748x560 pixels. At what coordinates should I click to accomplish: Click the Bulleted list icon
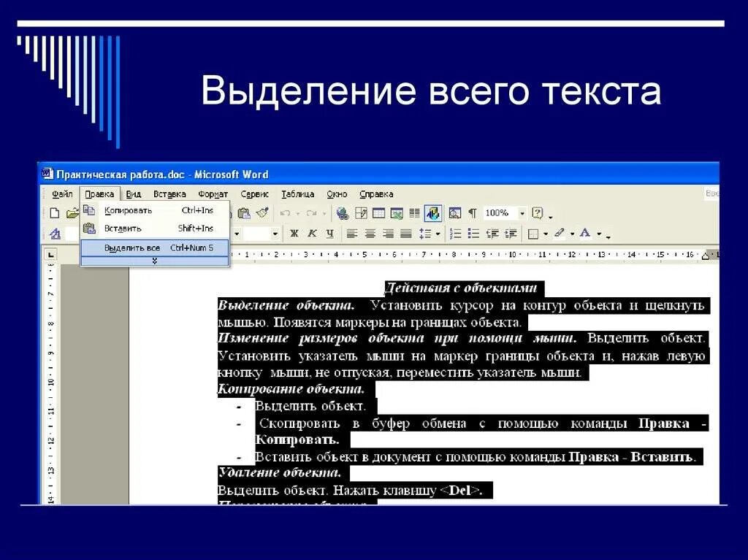click(x=473, y=234)
